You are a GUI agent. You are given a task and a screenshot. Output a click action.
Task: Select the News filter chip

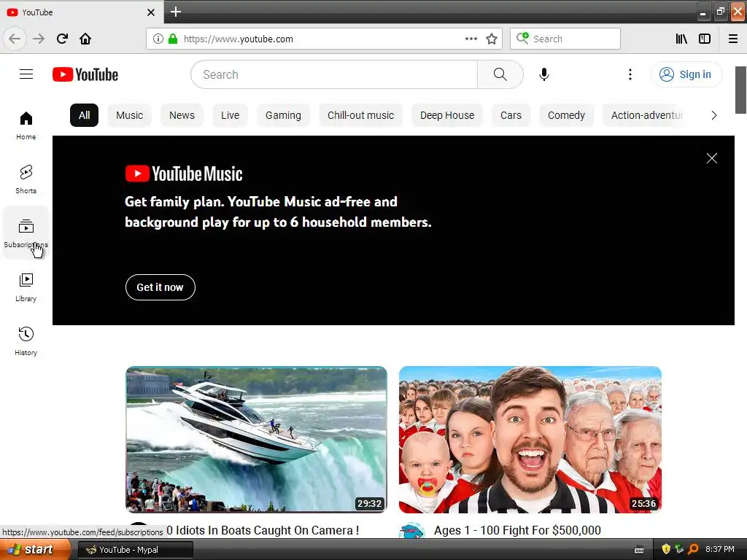[182, 115]
